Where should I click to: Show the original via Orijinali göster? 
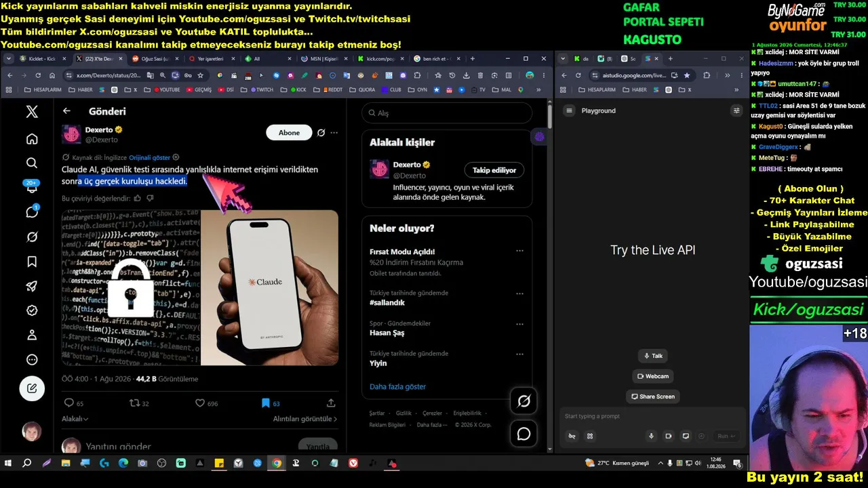coord(149,157)
